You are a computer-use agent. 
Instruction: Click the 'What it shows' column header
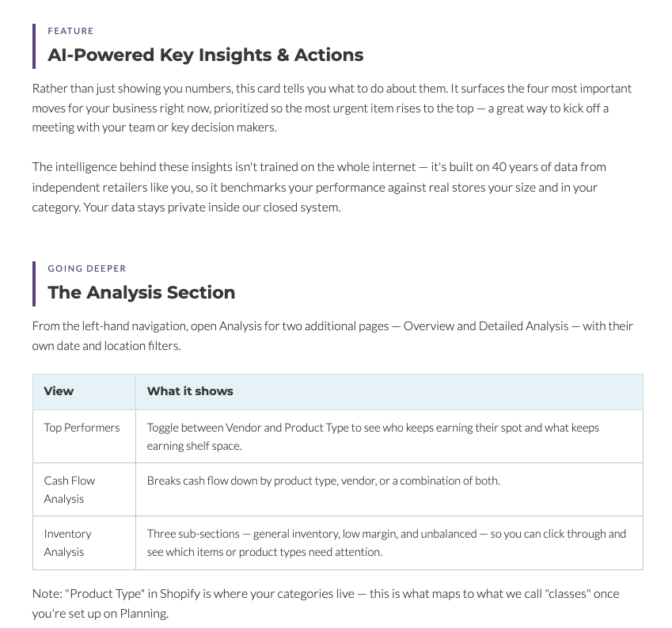190,391
